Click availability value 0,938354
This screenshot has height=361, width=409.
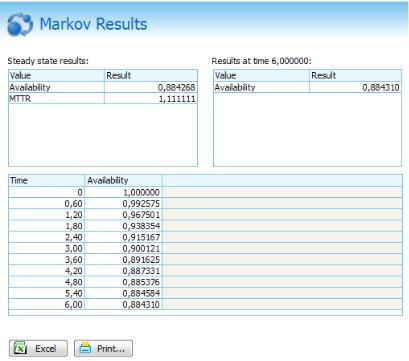click(141, 226)
